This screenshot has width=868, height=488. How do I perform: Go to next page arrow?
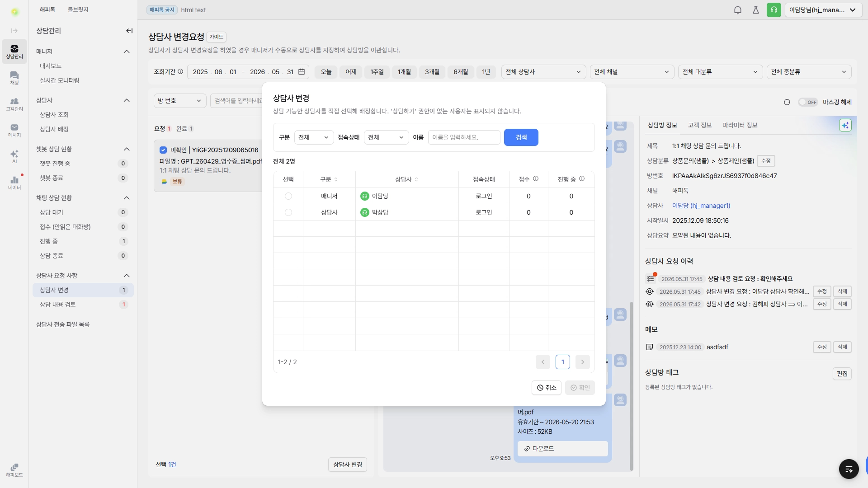click(x=583, y=362)
